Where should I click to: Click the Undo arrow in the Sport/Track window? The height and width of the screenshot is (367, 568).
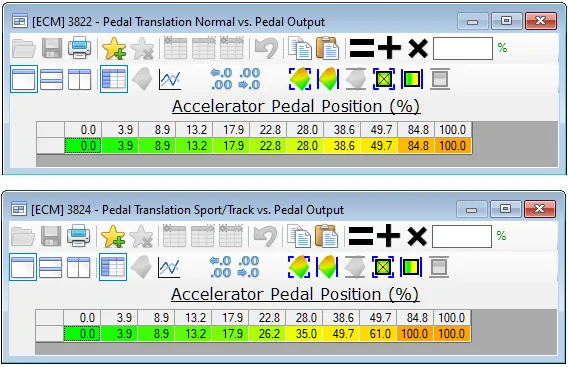click(x=265, y=236)
